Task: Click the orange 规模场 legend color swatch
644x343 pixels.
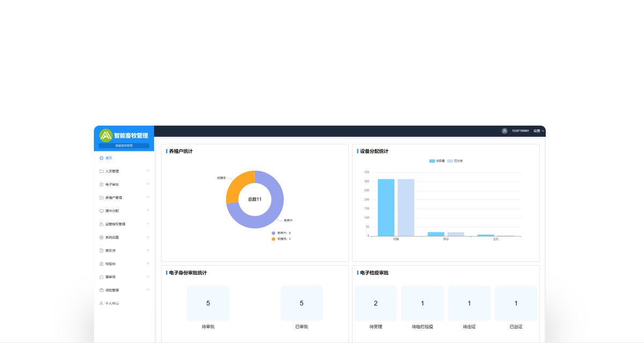Action: (274, 239)
